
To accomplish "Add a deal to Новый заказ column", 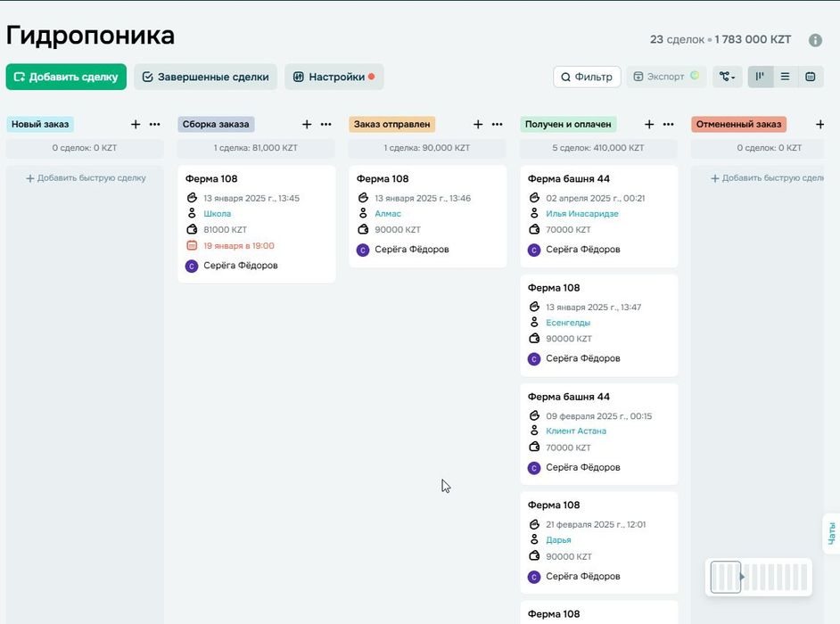I will (x=136, y=124).
